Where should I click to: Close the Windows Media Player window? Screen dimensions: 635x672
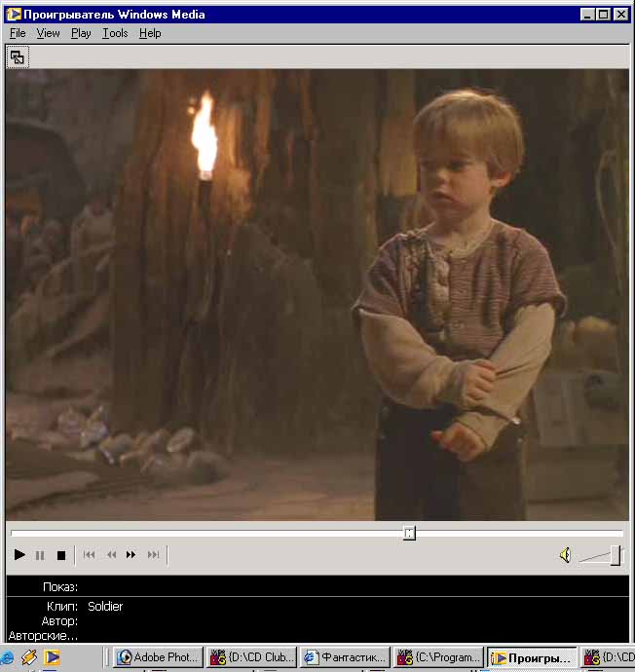(620, 15)
